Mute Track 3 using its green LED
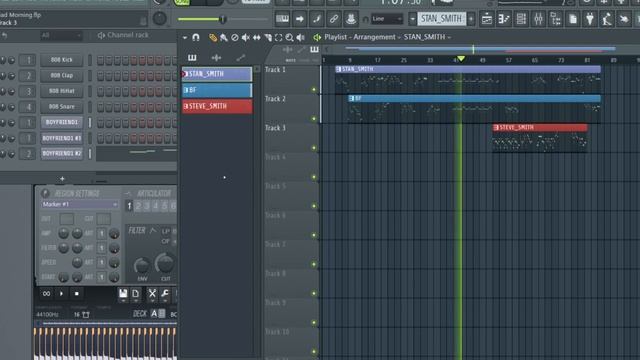The height and width of the screenshot is (360, 640). [314, 148]
